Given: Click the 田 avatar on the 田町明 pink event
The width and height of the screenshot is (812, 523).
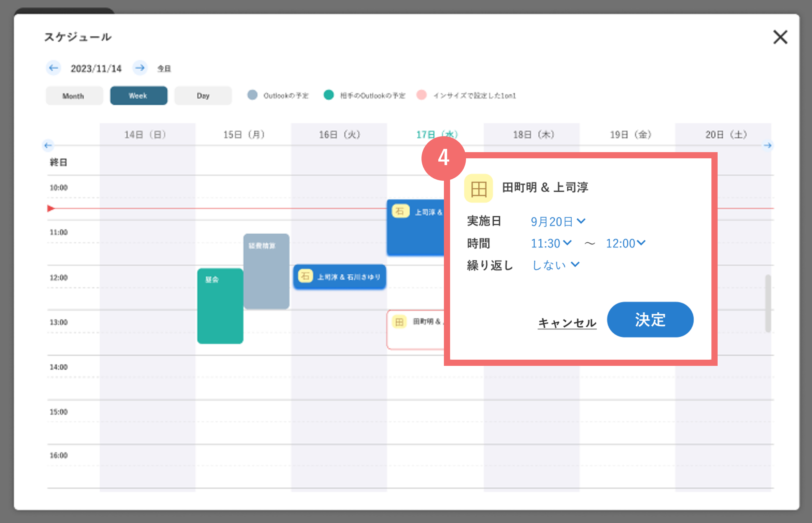Looking at the screenshot, I should [399, 322].
